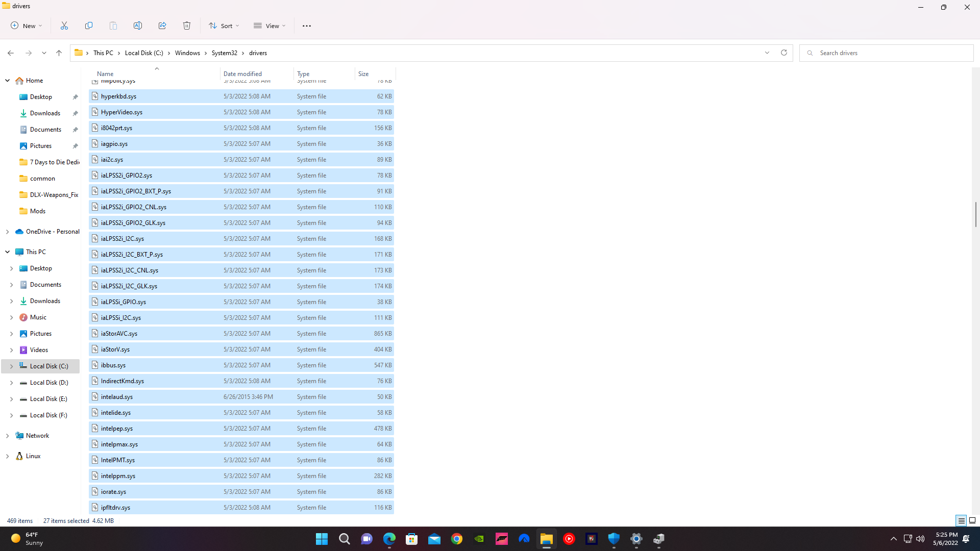Open the Sort options dropdown
The image size is (980, 551).
pos(224,26)
